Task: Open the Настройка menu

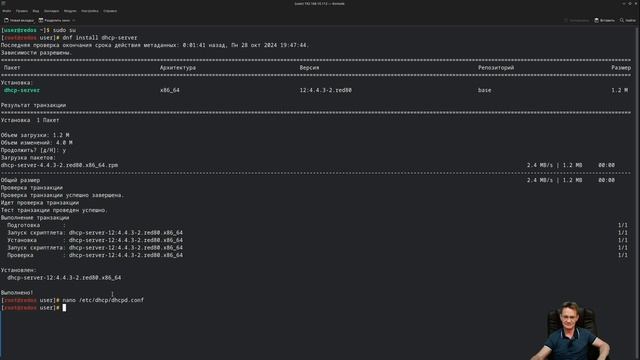Action: 90,11
